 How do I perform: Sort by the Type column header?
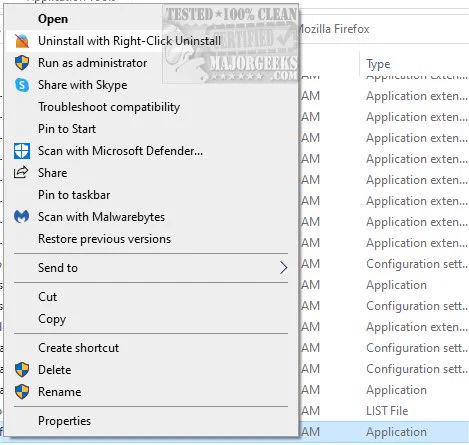(x=378, y=64)
